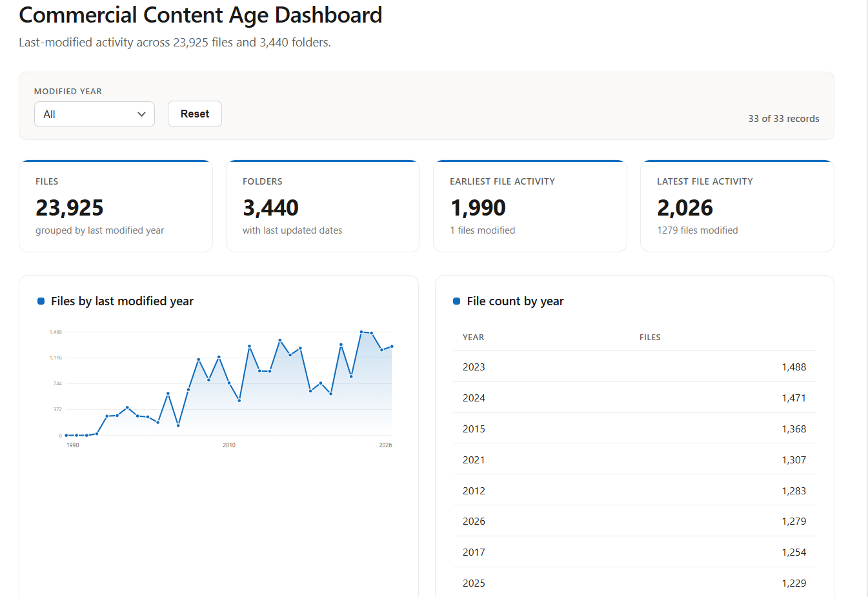Click the chevron arrow in the year selector

[x=141, y=114]
